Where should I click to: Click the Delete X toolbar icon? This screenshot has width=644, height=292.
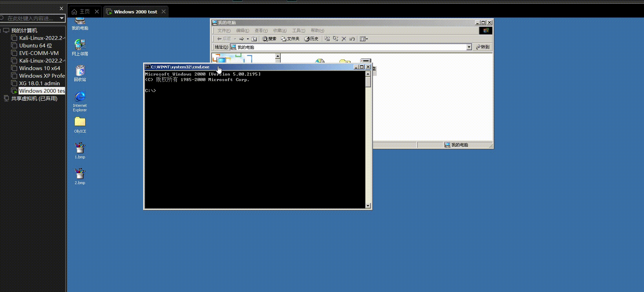click(344, 39)
